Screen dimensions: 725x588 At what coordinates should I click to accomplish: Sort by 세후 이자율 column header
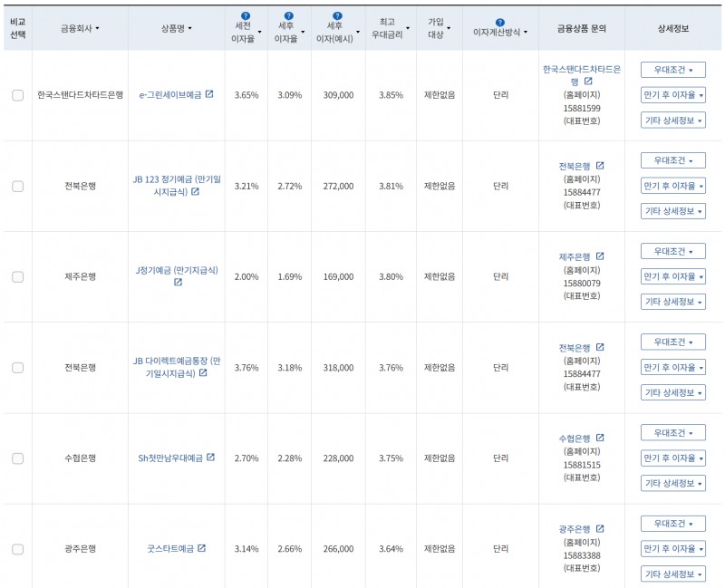(289, 32)
